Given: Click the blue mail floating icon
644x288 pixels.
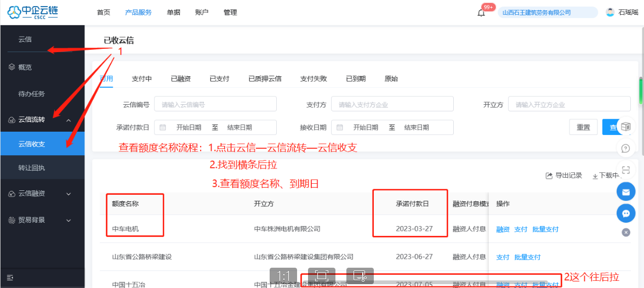Looking at the screenshot, I should [x=625, y=192].
